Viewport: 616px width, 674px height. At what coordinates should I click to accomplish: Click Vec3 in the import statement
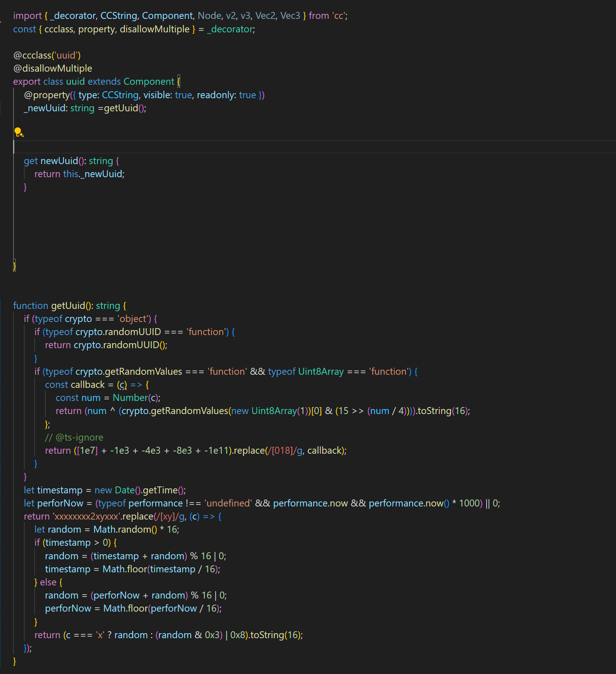pyautogui.click(x=290, y=16)
